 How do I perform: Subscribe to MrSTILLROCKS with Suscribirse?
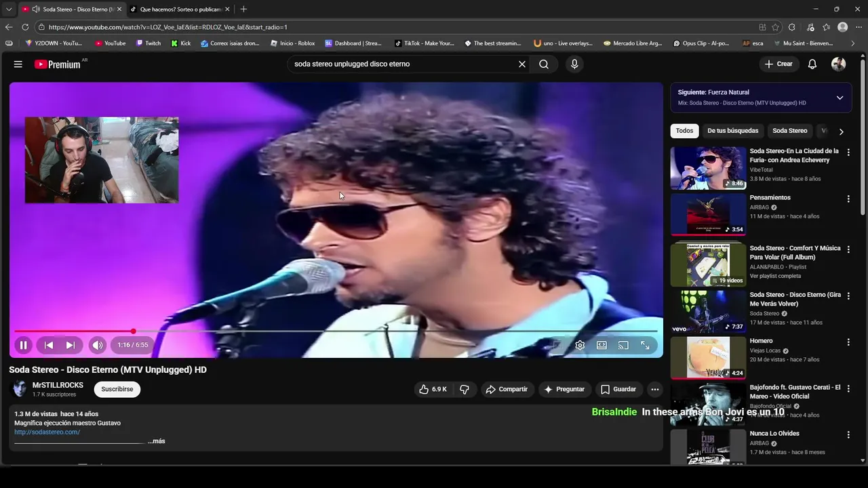point(117,389)
